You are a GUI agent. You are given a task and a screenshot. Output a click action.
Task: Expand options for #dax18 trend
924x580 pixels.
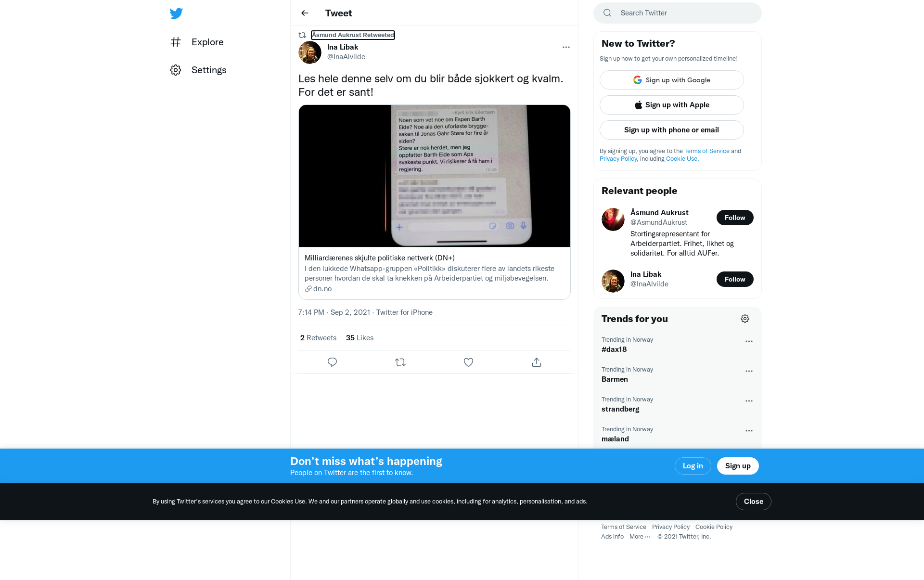point(749,341)
